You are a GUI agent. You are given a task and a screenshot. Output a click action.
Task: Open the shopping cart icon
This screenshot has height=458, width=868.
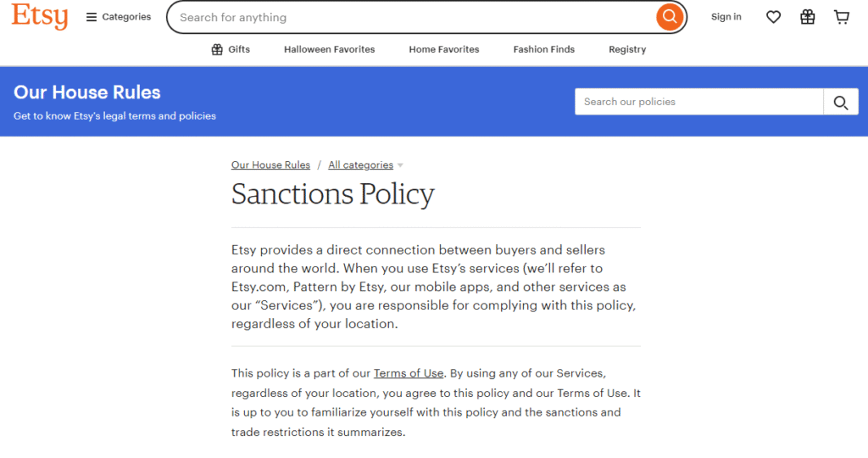(841, 17)
